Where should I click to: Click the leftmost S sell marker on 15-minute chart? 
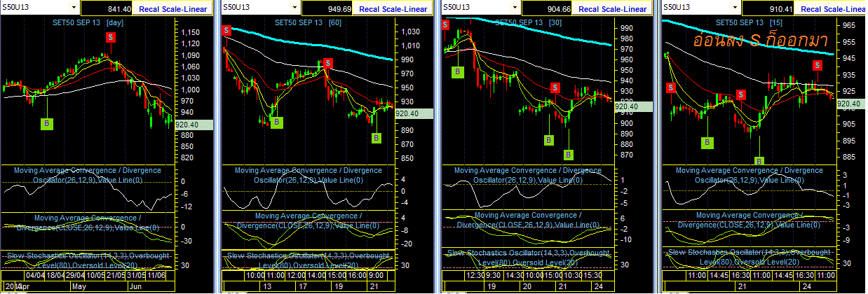click(671, 87)
